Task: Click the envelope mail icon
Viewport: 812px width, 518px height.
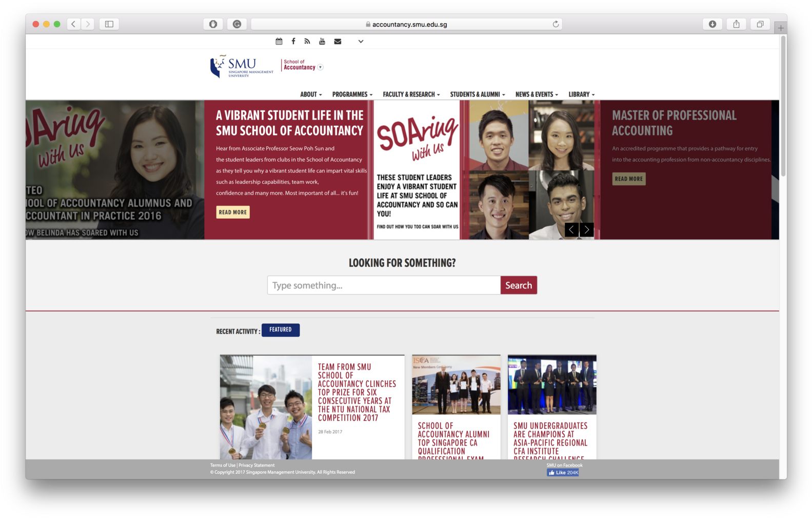Action: pos(338,41)
